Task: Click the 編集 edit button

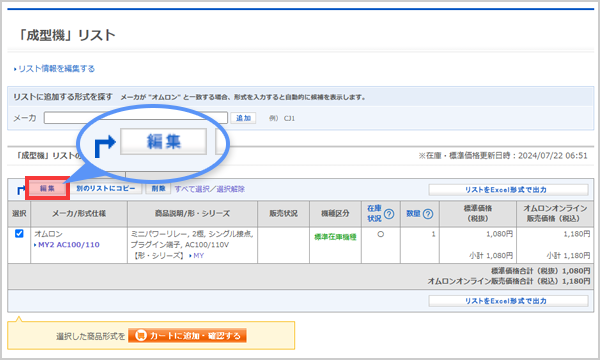Action: [x=47, y=188]
